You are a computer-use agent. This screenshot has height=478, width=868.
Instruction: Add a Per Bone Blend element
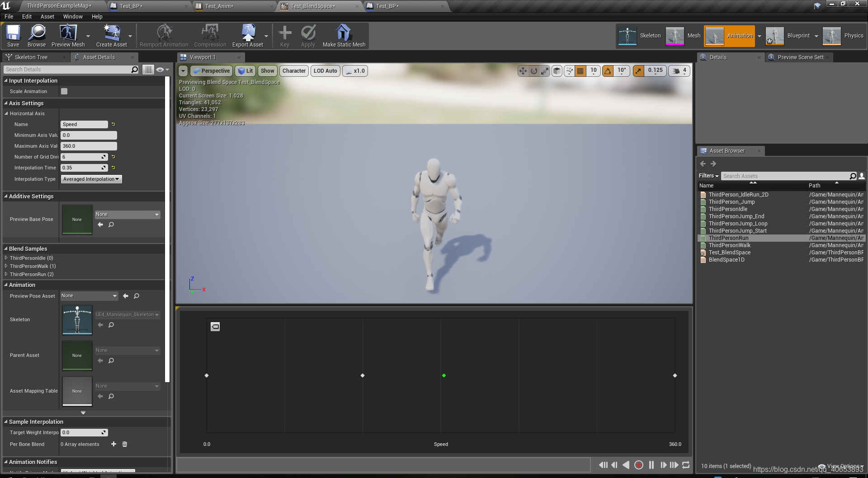click(113, 444)
